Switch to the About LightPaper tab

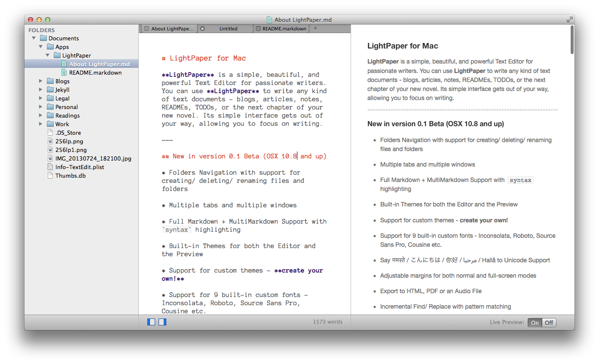click(169, 29)
